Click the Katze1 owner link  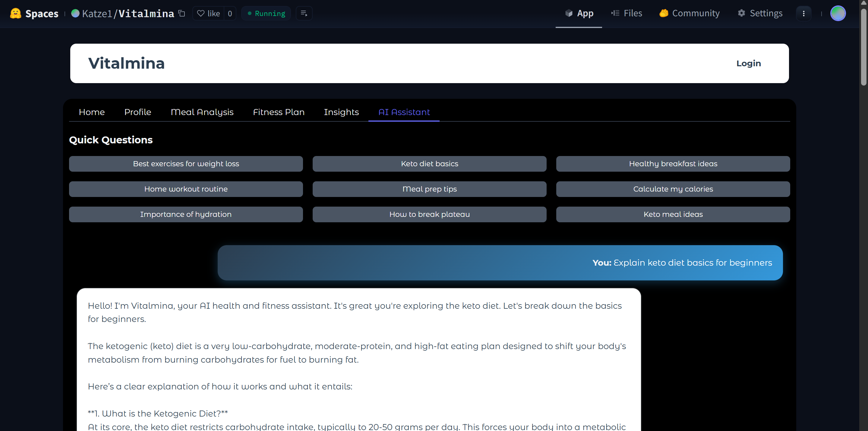point(96,14)
